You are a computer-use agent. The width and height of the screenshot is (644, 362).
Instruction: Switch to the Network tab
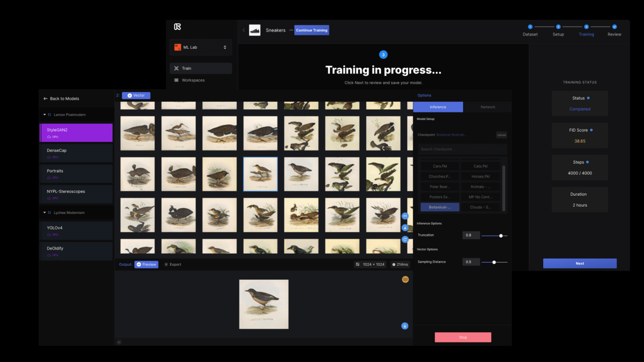pos(488,107)
